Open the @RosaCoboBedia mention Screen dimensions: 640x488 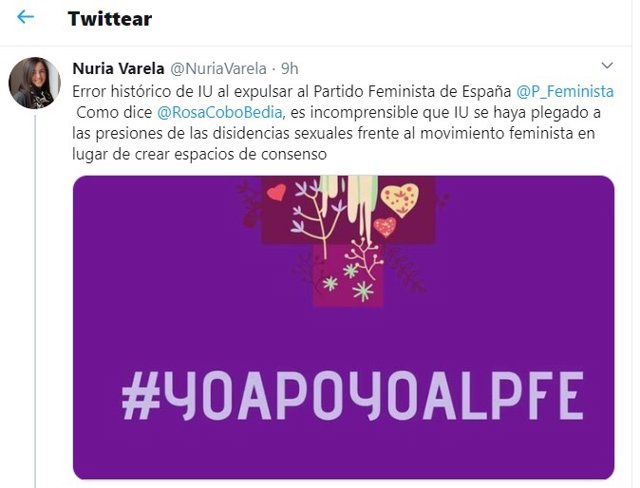pyautogui.click(x=220, y=113)
